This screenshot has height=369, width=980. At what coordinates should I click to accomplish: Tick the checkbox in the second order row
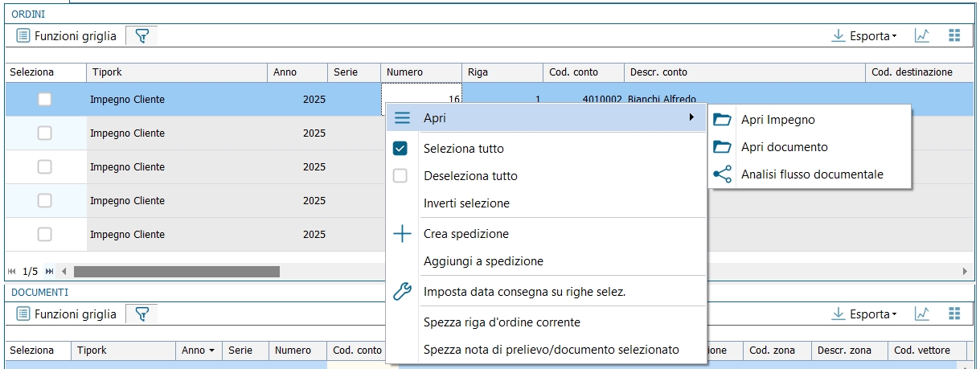pyautogui.click(x=45, y=133)
